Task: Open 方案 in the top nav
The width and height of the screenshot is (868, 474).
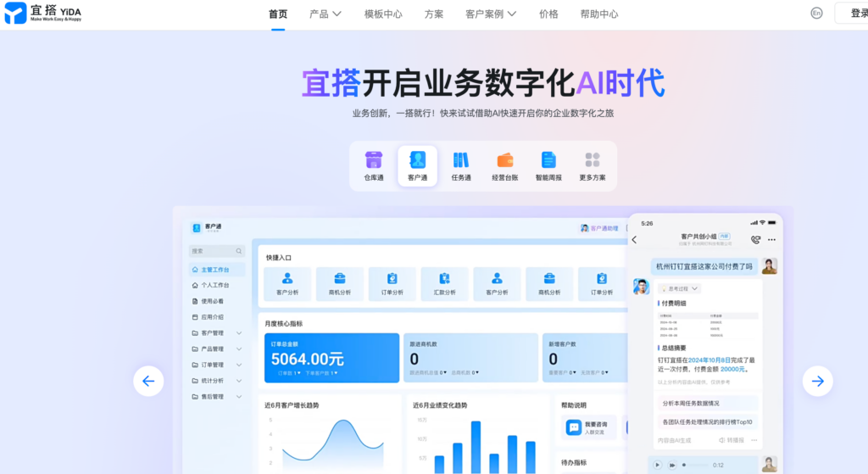Action: 434,14
